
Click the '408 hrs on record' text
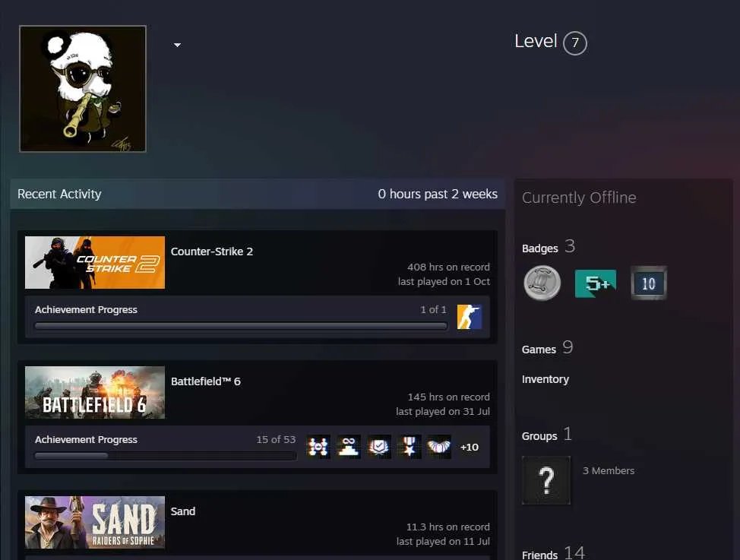(x=448, y=267)
